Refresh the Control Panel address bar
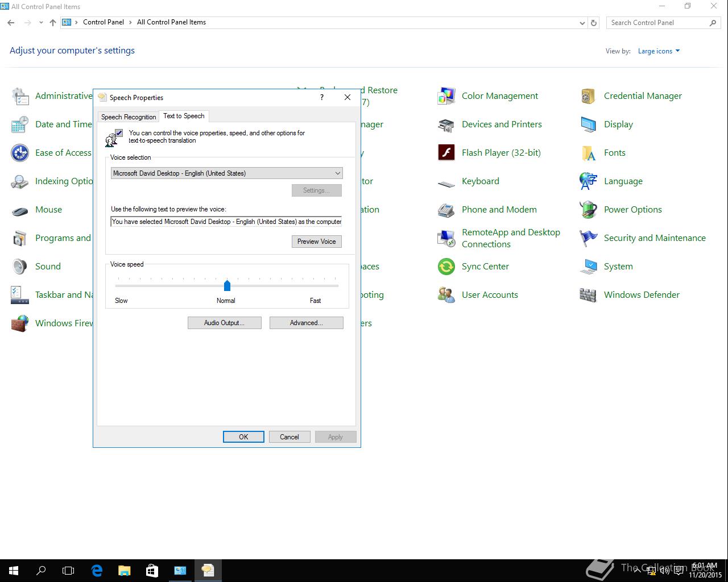This screenshot has width=728, height=582. 594,23
